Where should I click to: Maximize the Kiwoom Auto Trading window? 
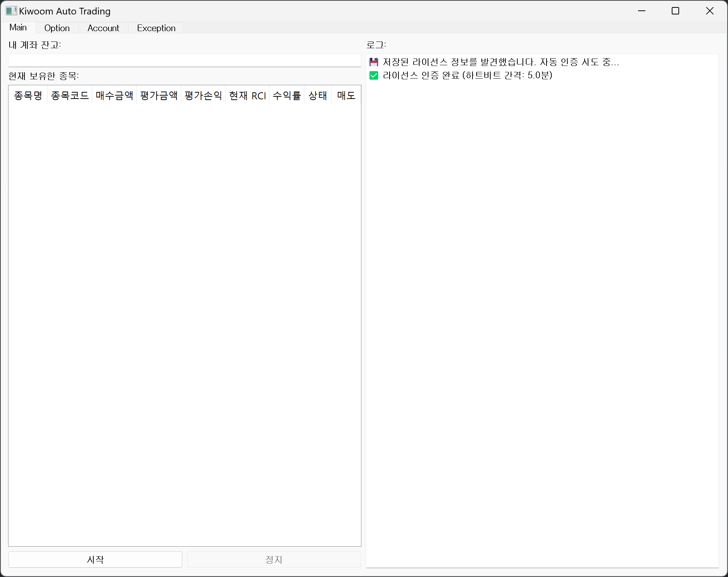click(675, 11)
